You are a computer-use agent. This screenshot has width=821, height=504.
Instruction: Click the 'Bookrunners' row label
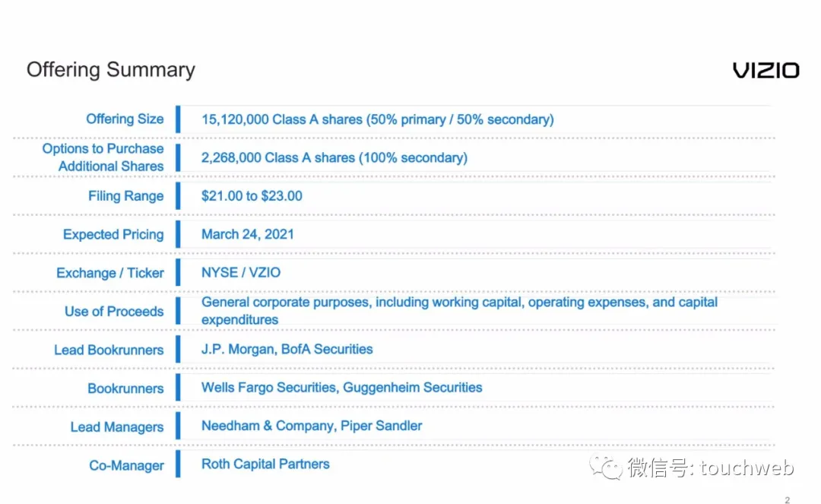pos(125,388)
